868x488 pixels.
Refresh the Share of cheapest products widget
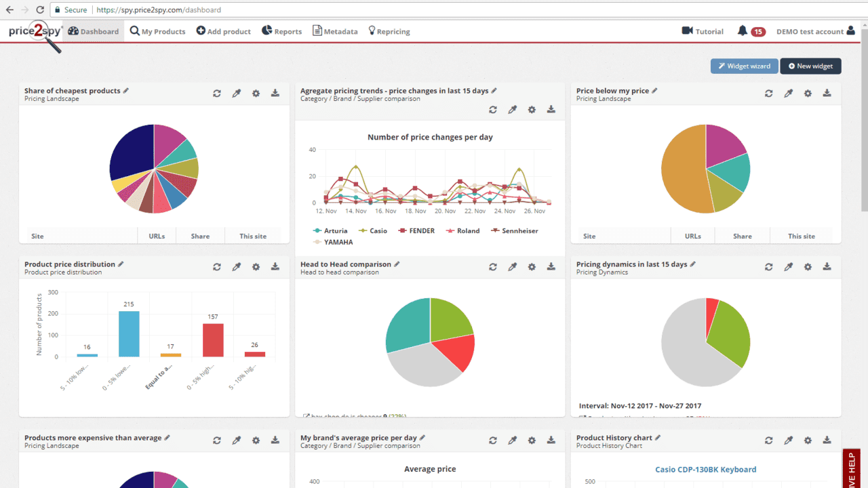tap(217, 94)
